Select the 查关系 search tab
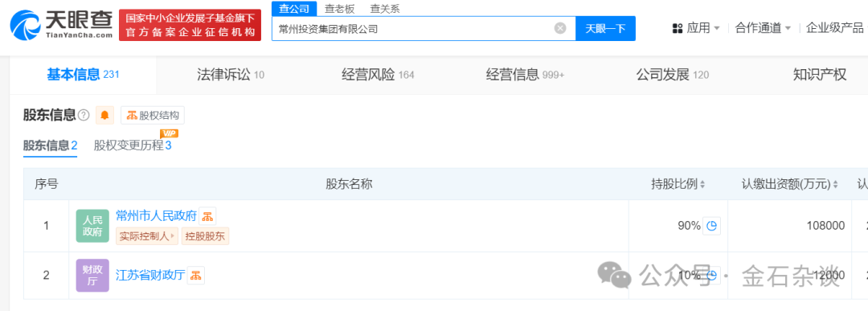868x311 pixels. point(385,8)
